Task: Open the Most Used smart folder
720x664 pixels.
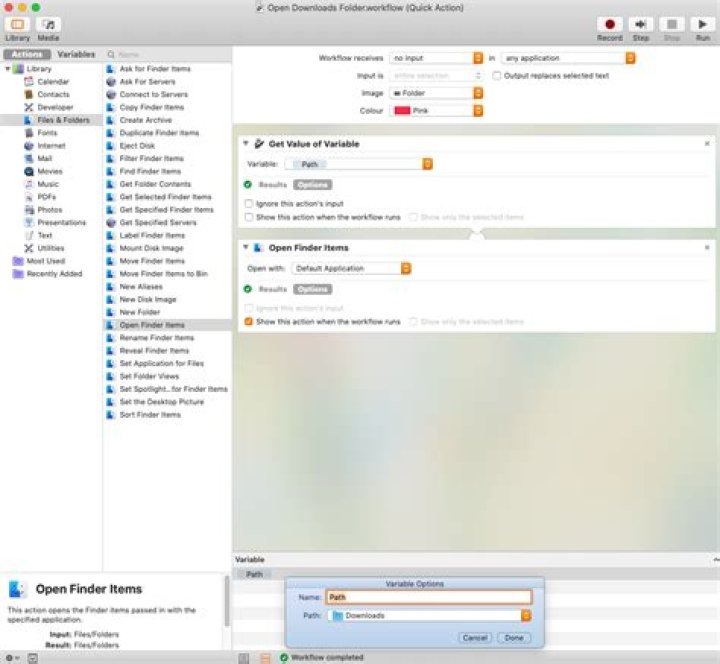Action: point(45,261)
